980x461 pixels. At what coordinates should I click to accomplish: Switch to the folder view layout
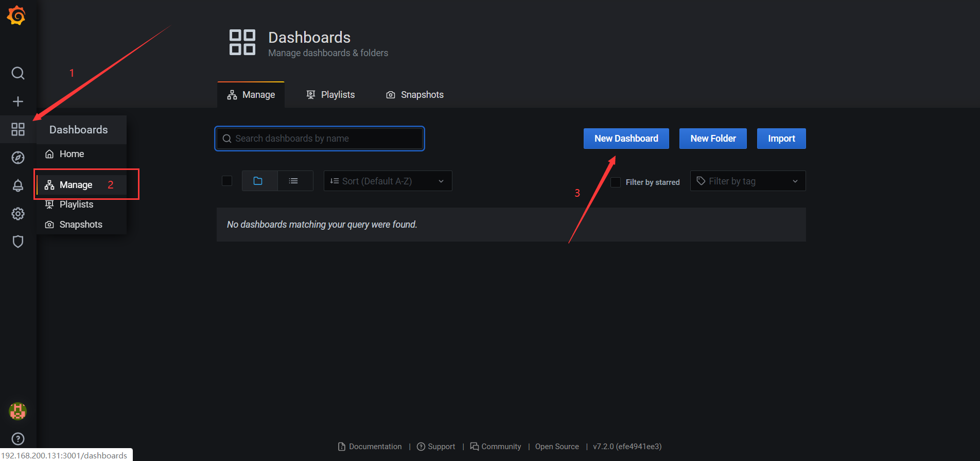258,181
